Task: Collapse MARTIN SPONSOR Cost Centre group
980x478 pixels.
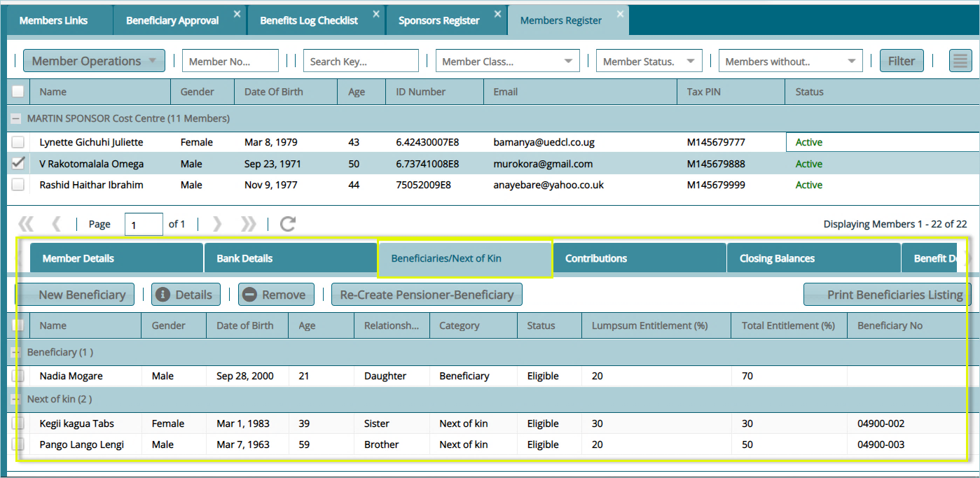Action: pyautogui.click(x=16, y=118)
